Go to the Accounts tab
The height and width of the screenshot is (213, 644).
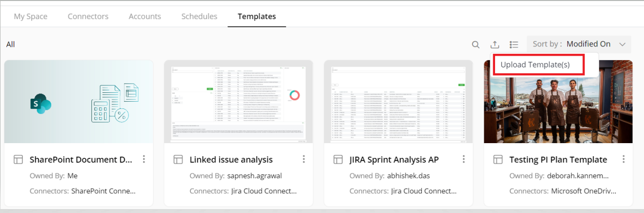pyautogui.click(x=145, y=16)
